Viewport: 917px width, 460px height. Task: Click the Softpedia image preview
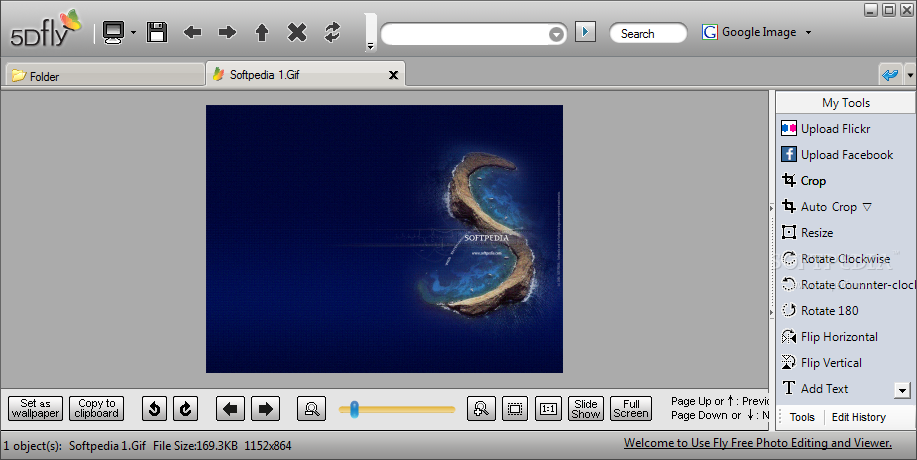click(384, 238)
